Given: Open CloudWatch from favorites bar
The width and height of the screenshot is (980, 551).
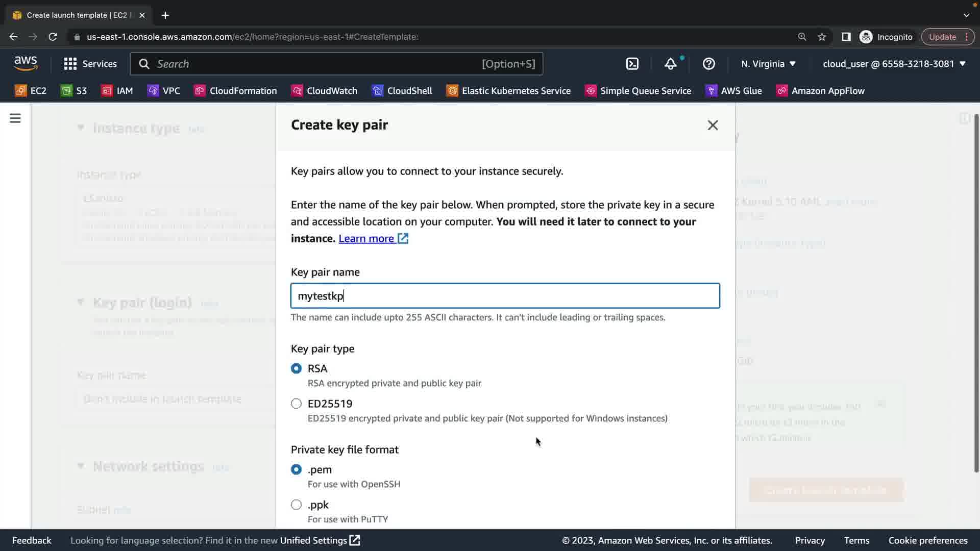Looking at the screenshot, I should coord(324,91).
